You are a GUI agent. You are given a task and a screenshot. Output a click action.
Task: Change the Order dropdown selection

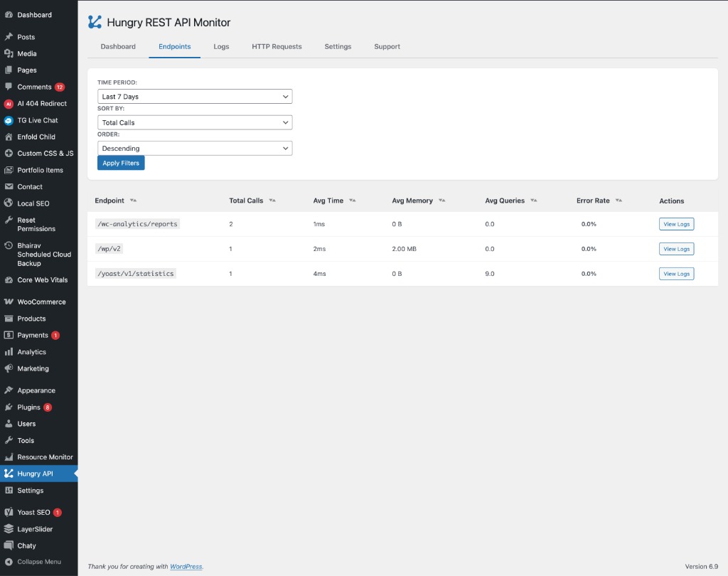195,148
